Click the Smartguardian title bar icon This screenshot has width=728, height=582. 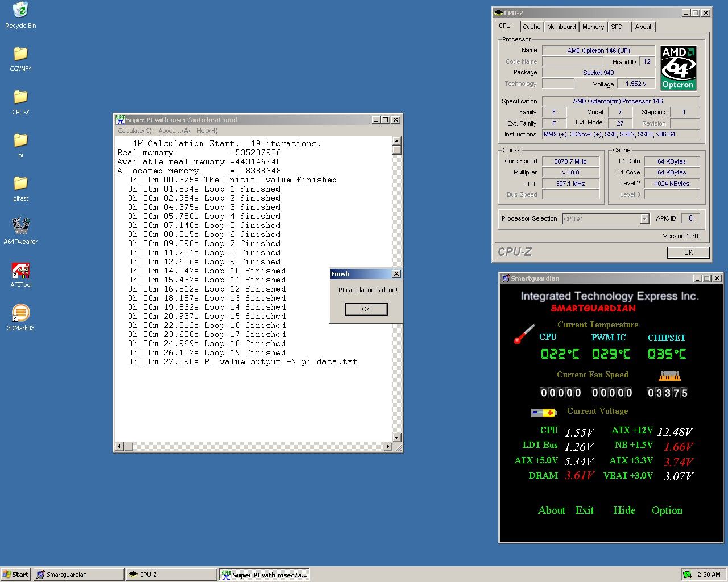(x=505, y=278)
